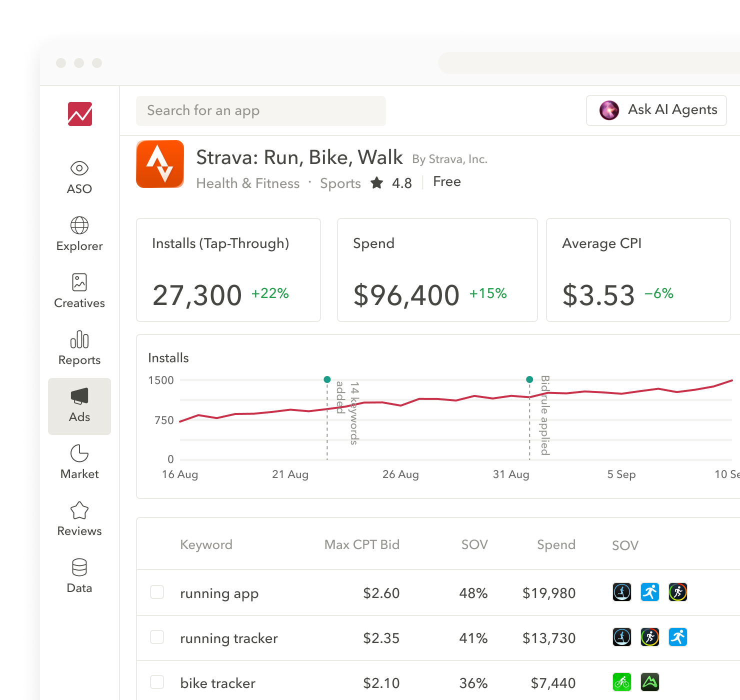Click the Ask AI Agents button
Viewport: 740px width, 700px height.
[656, 110]
